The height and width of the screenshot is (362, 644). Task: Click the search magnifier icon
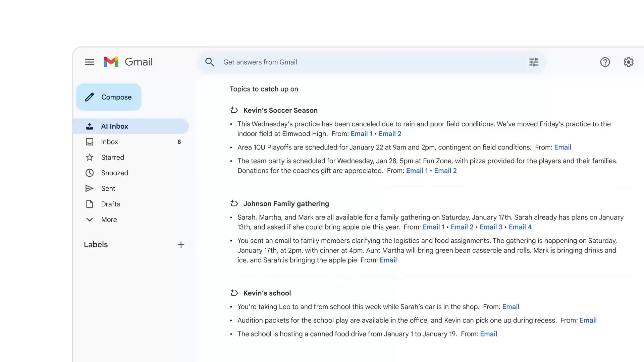click(210, 62)
